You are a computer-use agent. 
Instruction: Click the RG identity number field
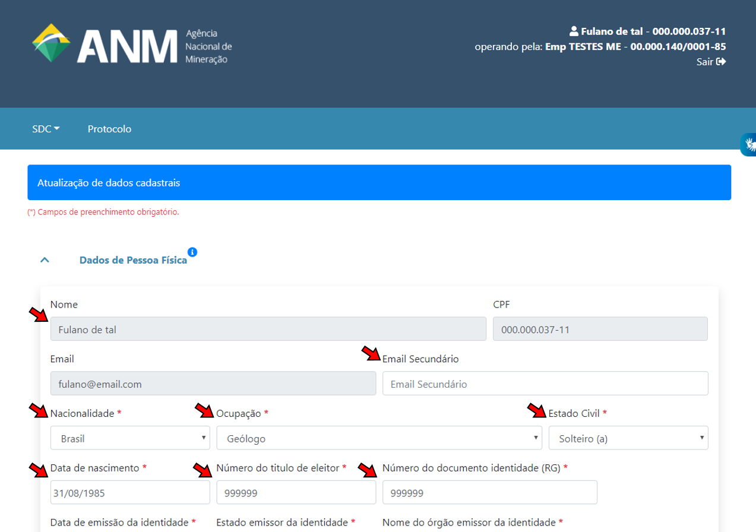489,493
